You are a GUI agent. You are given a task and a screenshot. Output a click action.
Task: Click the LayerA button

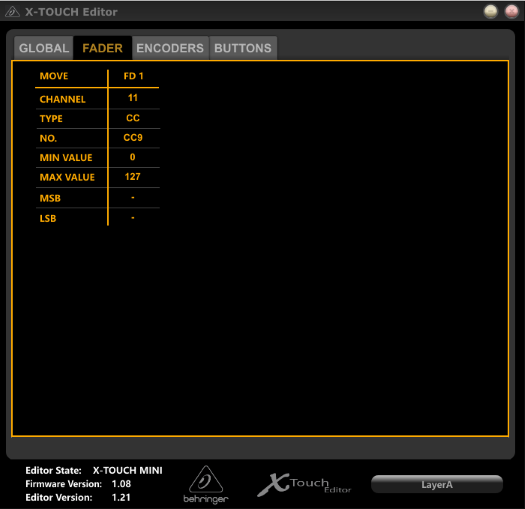437,484
